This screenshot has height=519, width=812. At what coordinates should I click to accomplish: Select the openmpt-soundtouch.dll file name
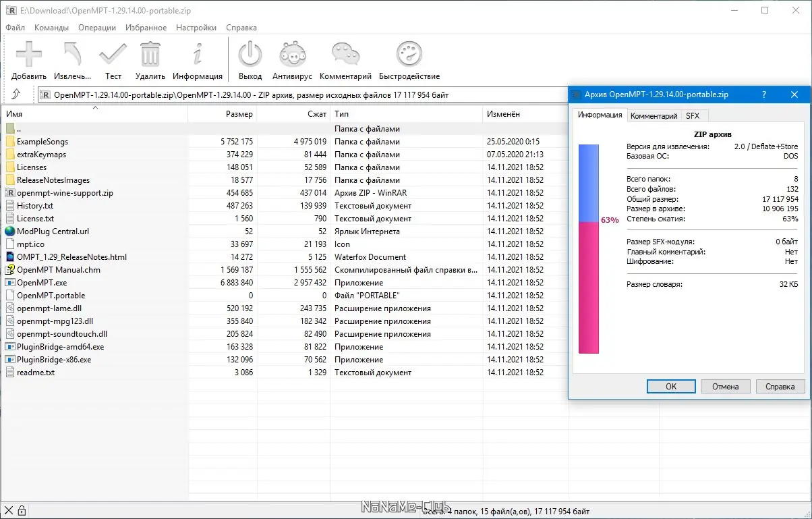pos(62,334)
